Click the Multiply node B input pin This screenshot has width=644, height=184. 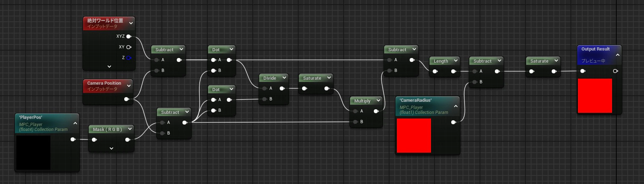(355, 122)
